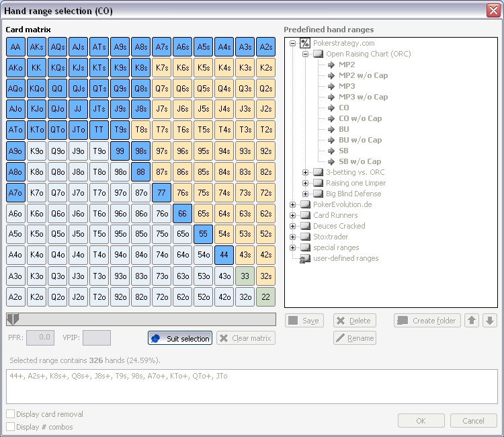Click the VPIP value field

pos(97,337)
